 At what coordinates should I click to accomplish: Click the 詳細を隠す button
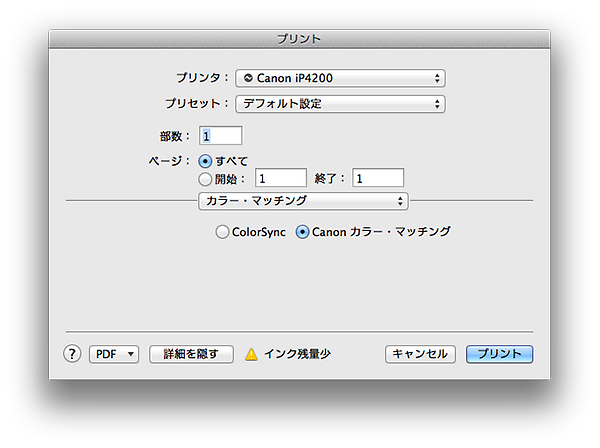pos(191,354)
